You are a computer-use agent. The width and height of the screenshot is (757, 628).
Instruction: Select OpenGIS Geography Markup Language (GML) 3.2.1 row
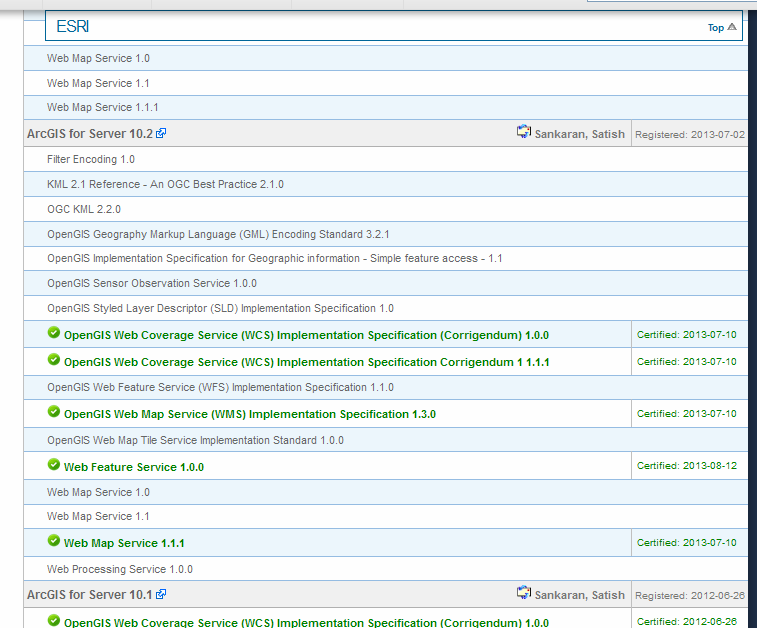[x=385, y=235]
